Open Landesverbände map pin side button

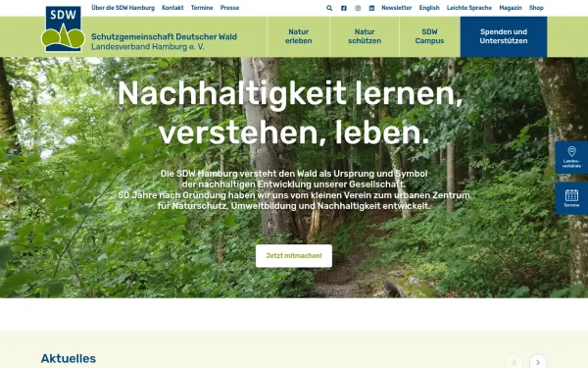(x=571, y=157)
